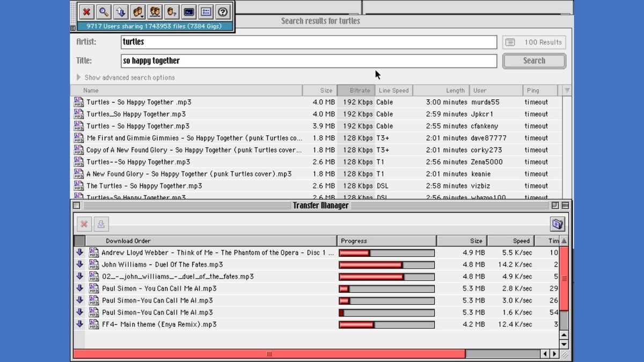The height and width of the screenshot is (362, 644).
Task: Open the console terminal icon
Action: (189, 12)
